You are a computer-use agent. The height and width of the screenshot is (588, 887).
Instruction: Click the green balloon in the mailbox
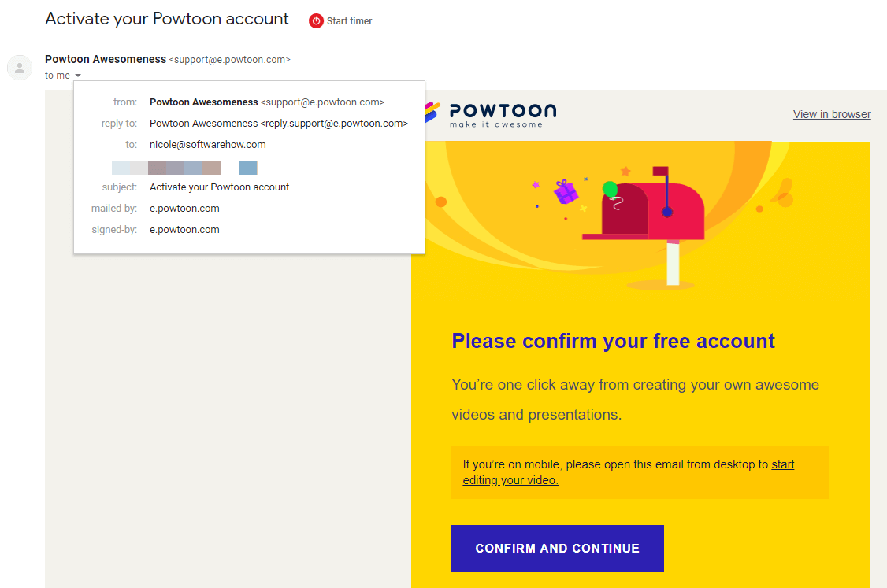point(610,189)
